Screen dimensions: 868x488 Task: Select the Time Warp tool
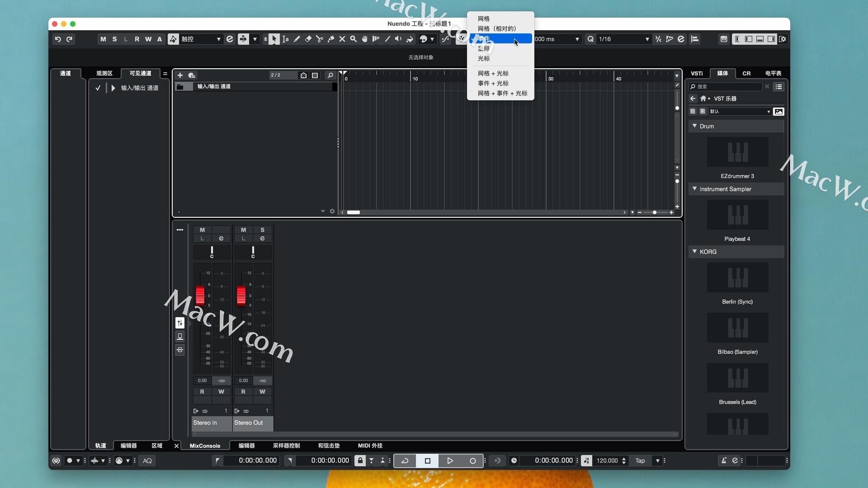tap(376, 39)
